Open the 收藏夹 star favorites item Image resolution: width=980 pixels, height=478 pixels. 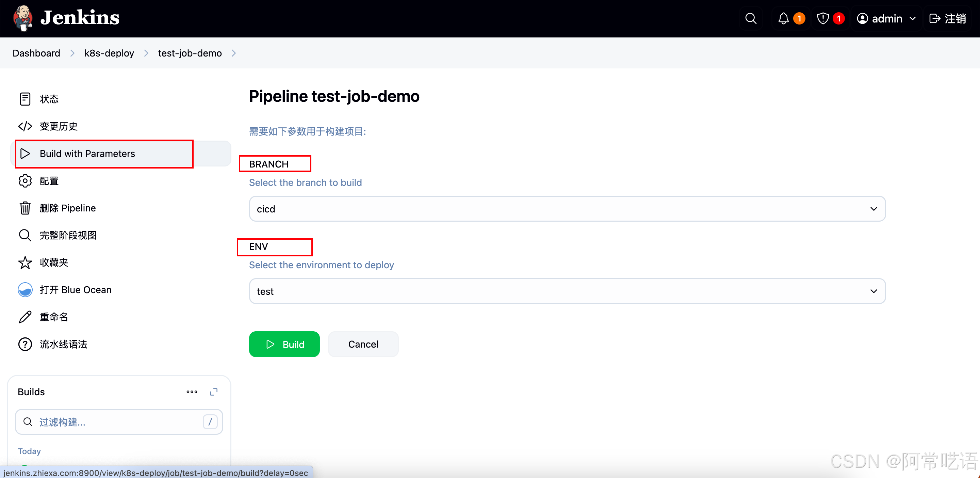[53, 262]
